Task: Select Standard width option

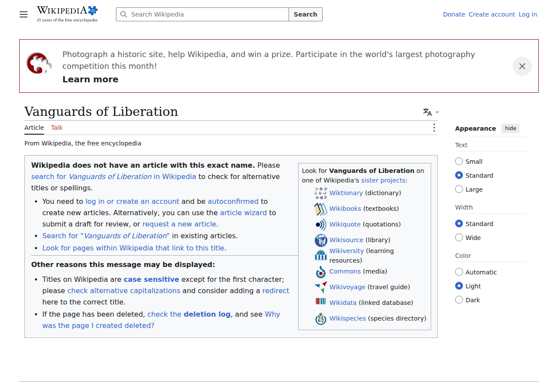Action: pos(459,223)
